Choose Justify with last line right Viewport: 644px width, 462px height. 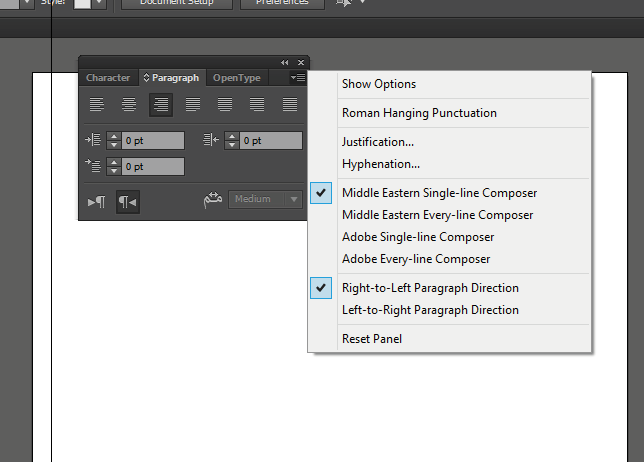pos(257,104)
